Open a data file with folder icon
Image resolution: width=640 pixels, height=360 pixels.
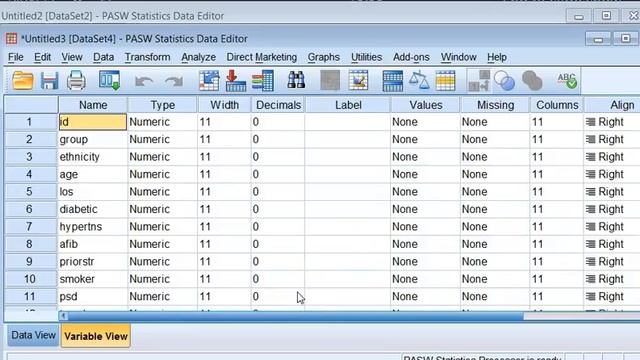[x=23, y=80]
